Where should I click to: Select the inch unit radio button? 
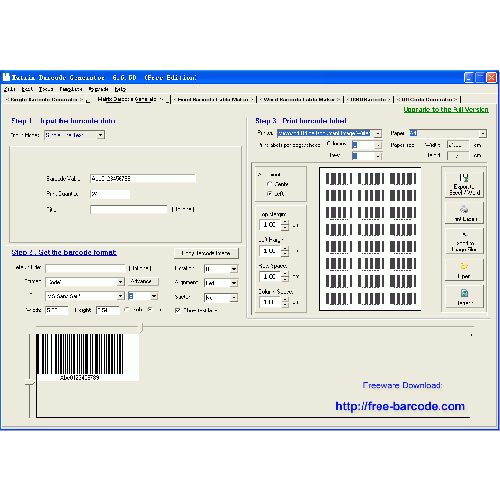point(127,310)
